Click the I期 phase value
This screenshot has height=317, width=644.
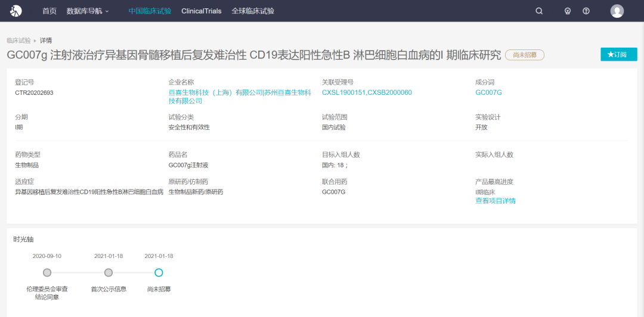[x=19, y=128]
